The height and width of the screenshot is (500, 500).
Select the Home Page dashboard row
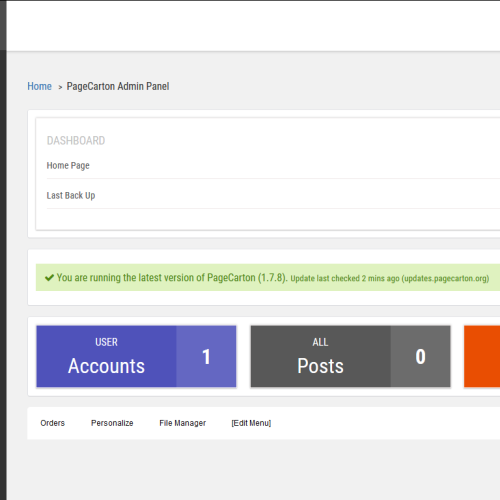point(273,166)
